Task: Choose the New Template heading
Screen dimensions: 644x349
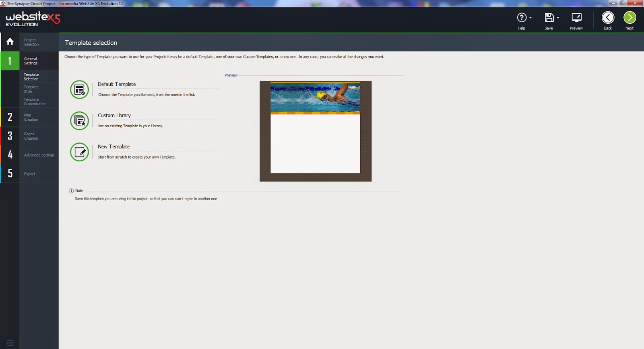Action: (x=114, y=147)
